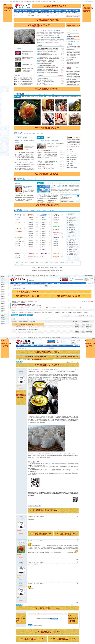The height and width of the screenshot is (644, 95).
Task: Select the 大众史风 tab
Action: tap(48, 137)
